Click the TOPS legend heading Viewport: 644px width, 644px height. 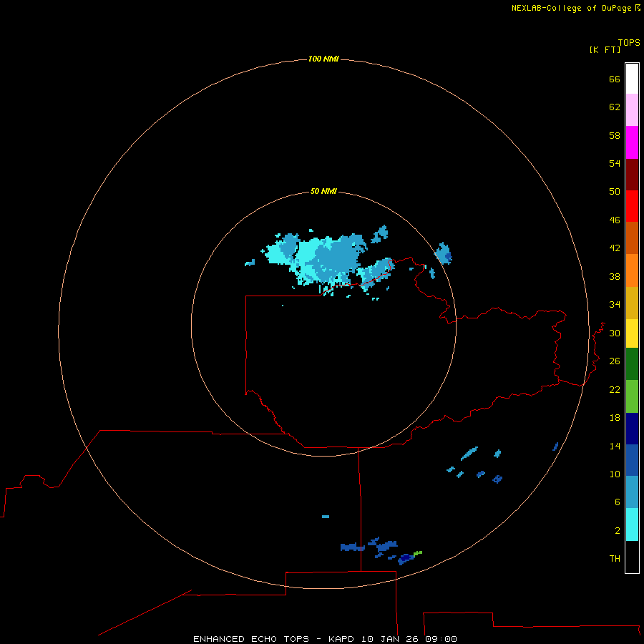(x=629, y=43)
